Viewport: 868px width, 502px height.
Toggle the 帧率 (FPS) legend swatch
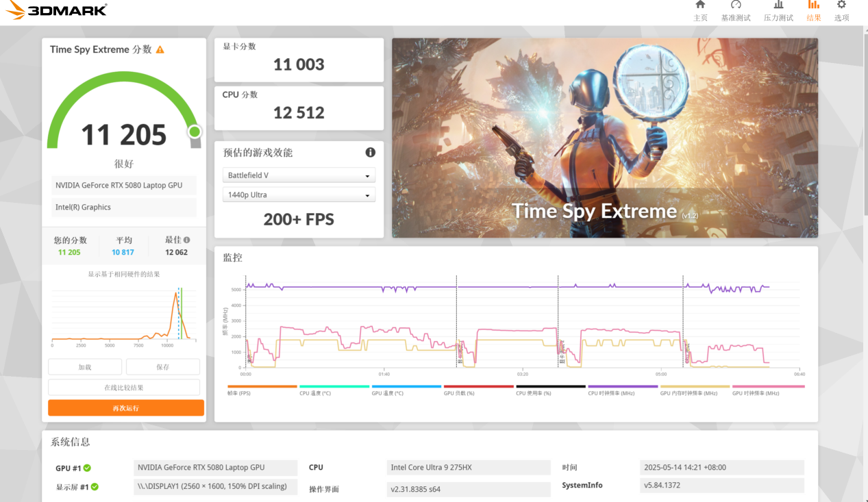coord(262,387)
